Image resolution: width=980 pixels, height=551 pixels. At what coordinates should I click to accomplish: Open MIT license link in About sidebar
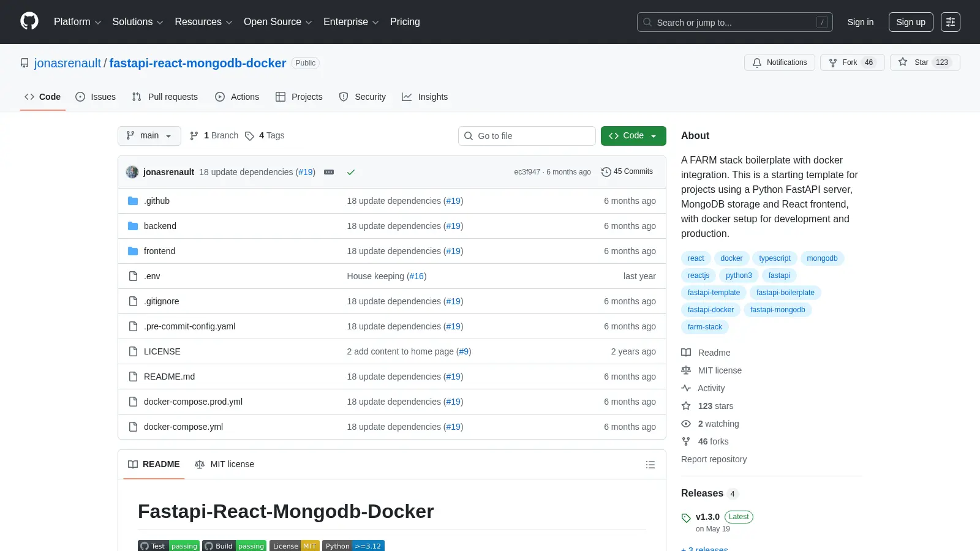click(712, 370)
